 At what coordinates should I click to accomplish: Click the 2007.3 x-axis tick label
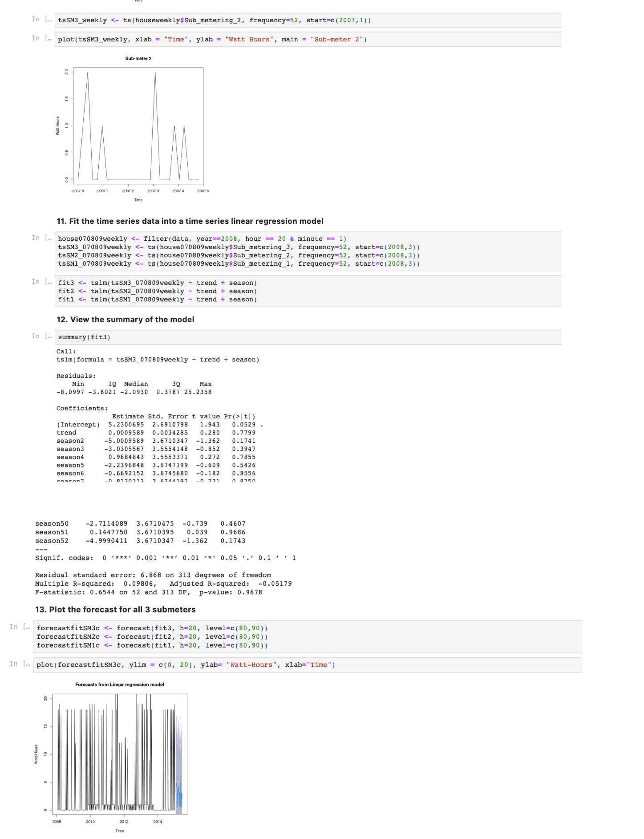[x=153, y=191]
